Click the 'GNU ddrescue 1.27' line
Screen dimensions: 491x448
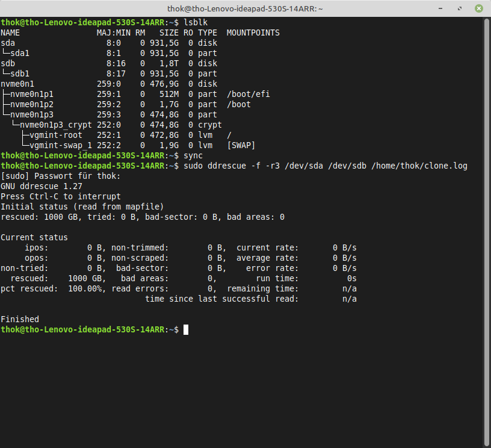click(42, 186)
